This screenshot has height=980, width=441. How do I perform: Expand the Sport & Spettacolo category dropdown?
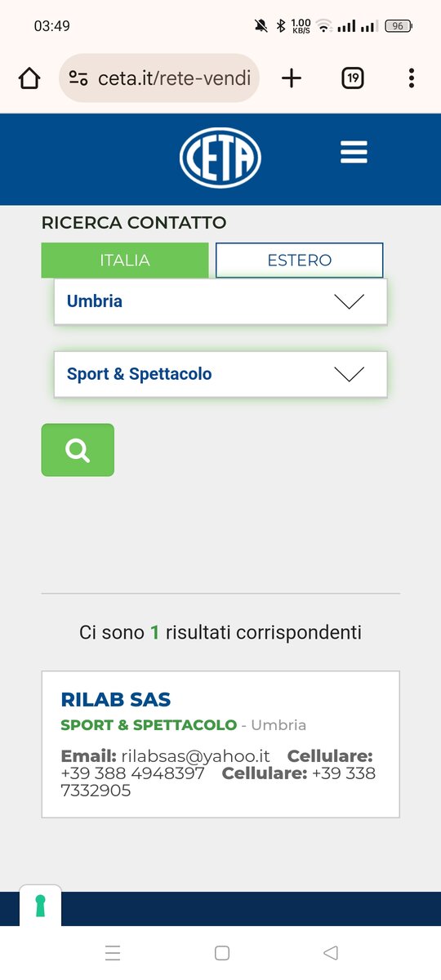coord(220,374)
